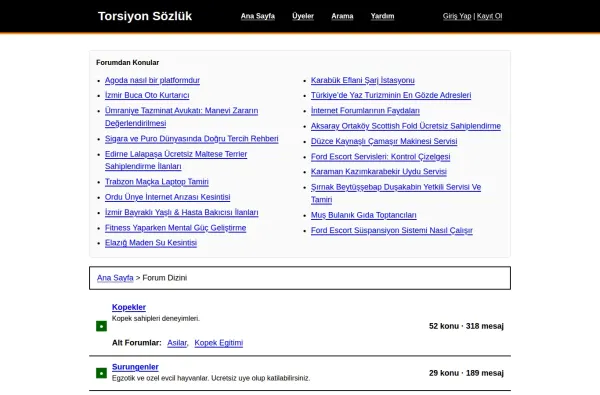The width and height of the screenshot is (600, 395).
Task: Open the Yardım menu item
Action: click(382, 16)
